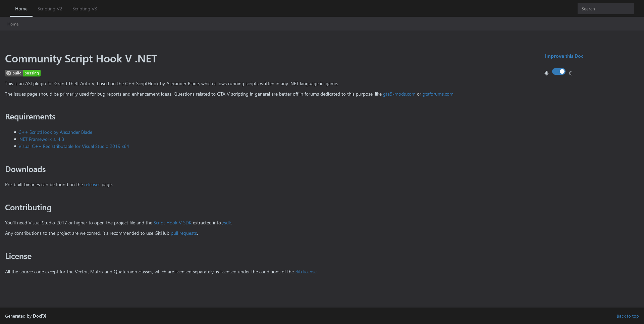Switch to the Scripting V2 tab
Viewport: 644px width, 324px height.
[50, 9]
